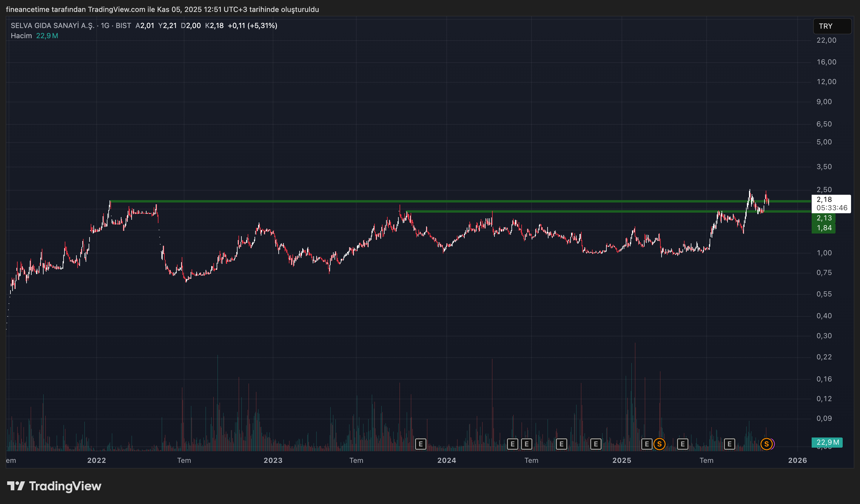Click the teal 22,9 M volume axis label

point(827,442)
